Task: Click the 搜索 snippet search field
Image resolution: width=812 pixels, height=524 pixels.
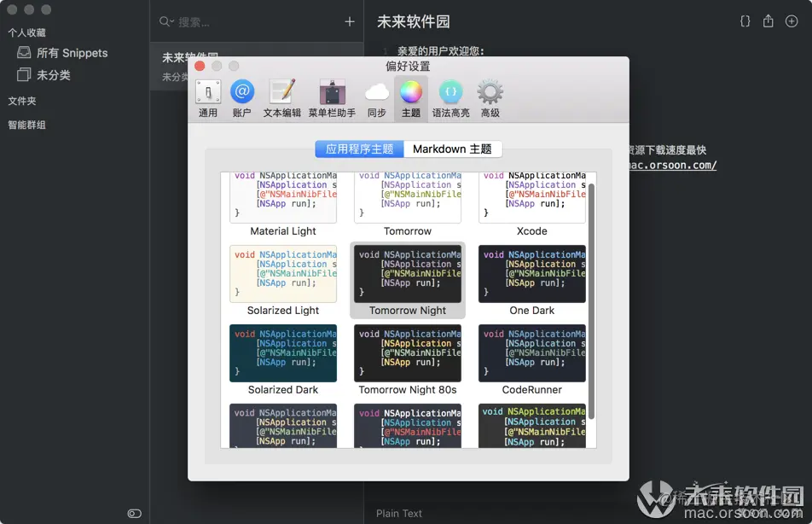Action: click(x=248, y=22)
